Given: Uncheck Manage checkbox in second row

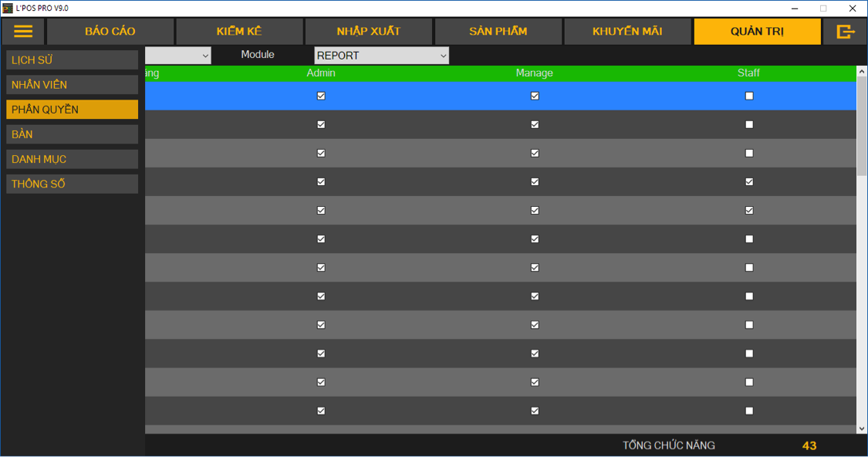Looking at the screenshot, I should coord(535,125).
